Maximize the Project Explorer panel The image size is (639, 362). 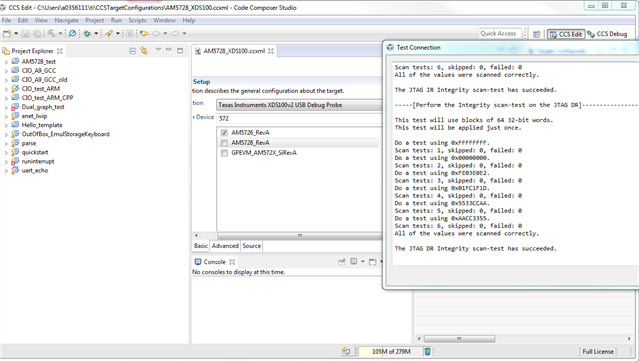tap(180, 50)
